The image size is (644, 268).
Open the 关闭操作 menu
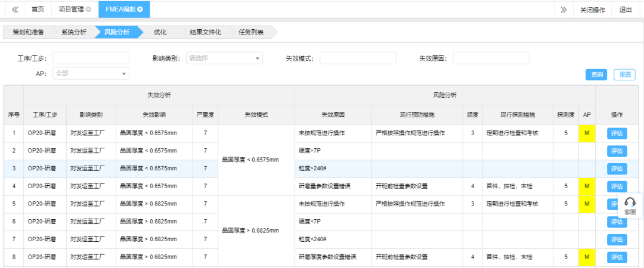pyautogui.click(x=592, y=10)
